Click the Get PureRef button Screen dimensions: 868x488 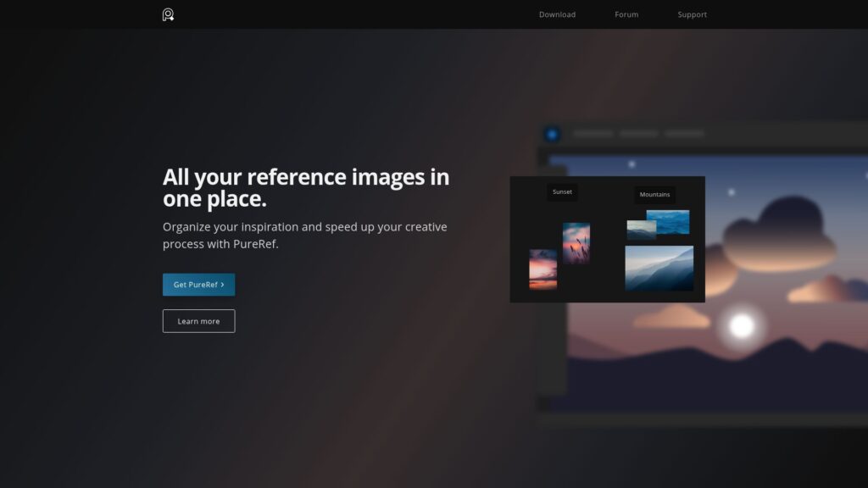click(x=198, y=285)
